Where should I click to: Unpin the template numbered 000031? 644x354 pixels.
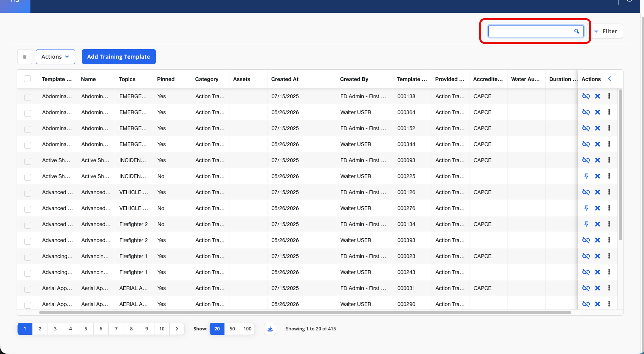pyautogui.click(x=586, y=288)
